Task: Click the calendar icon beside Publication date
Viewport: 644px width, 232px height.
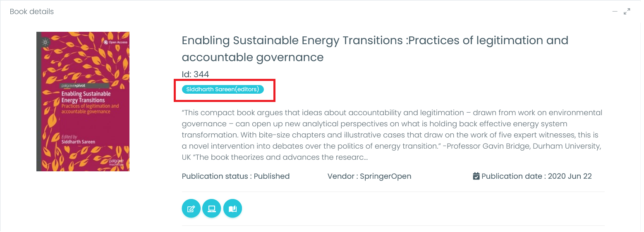Action: point(476,176)
